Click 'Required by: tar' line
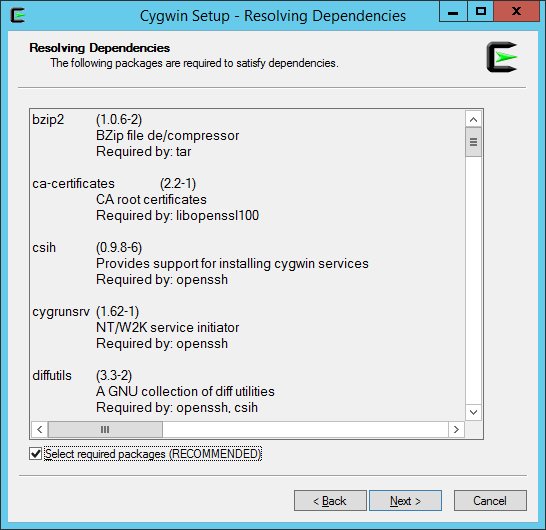Screen dimensions: 546x530 click(143, 152)
